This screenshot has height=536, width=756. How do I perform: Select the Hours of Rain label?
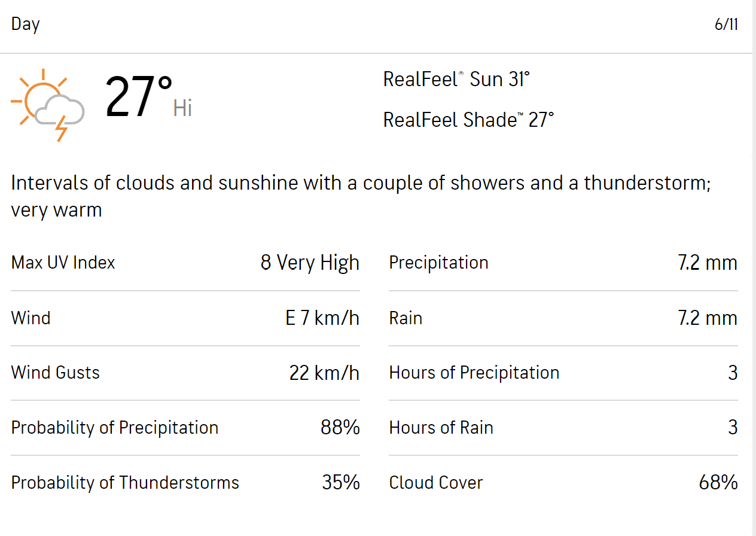(441, 428)
